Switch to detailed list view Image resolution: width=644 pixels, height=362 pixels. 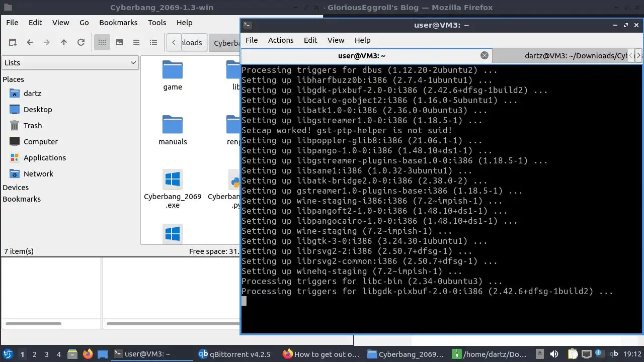tap(153, 43)
